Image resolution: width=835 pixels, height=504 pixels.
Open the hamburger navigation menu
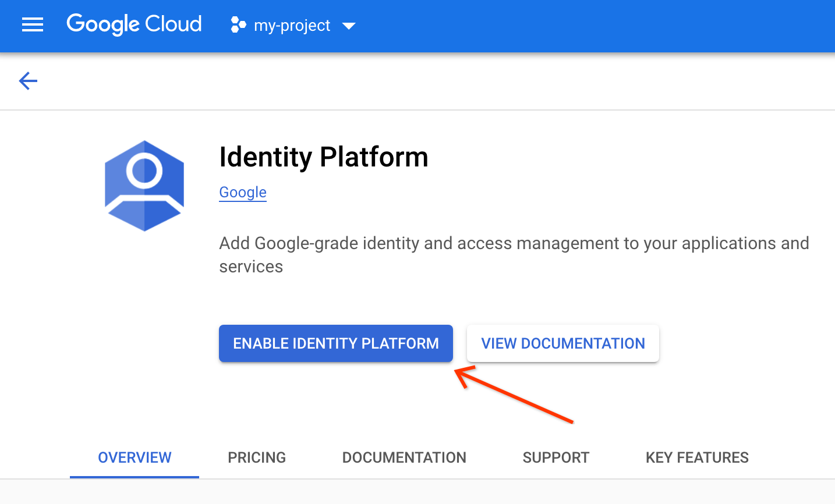click(x=33, y=25)
